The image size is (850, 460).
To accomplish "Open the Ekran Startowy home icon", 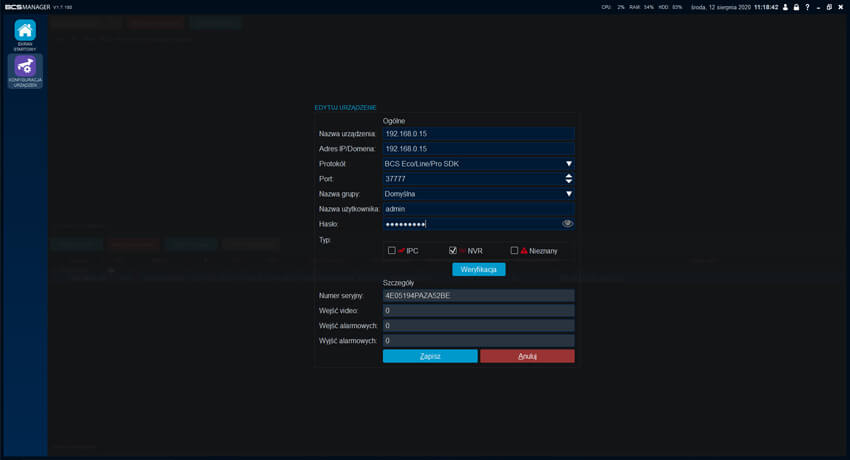I will [x=25, y=31].
